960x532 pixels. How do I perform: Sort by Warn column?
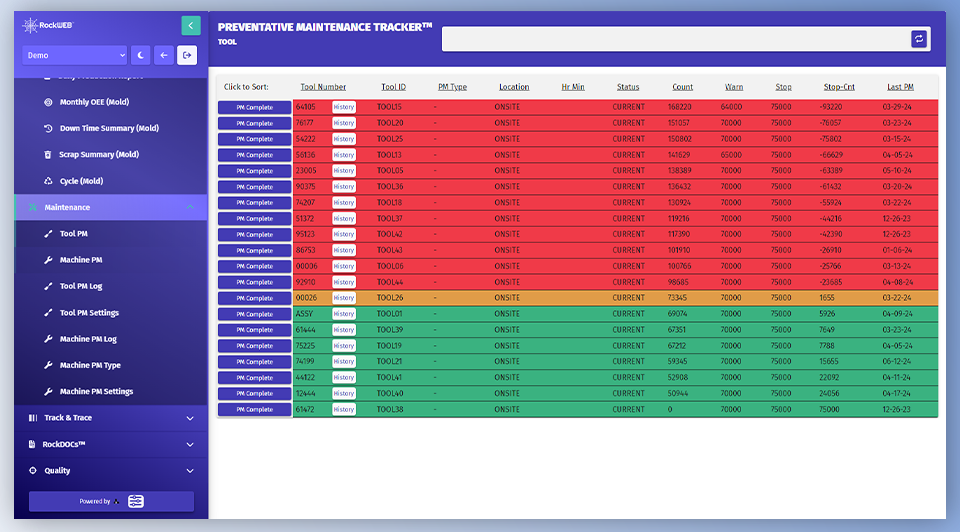(x=734, y=87)
